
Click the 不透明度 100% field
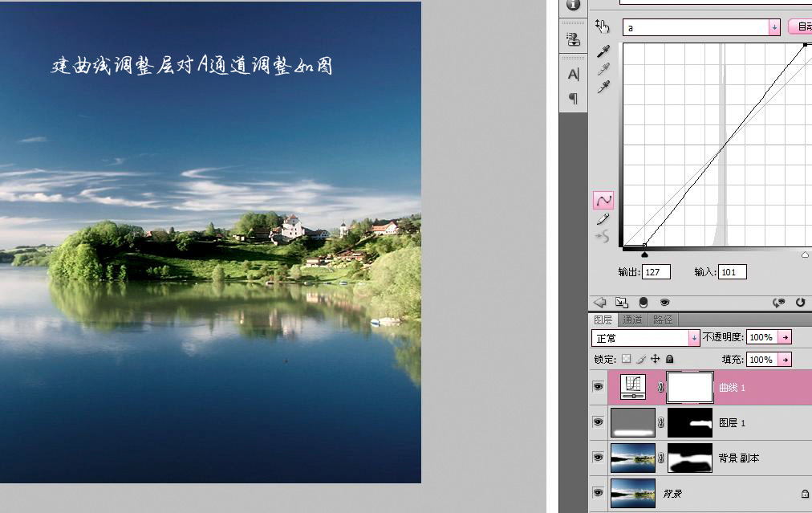click(762, 337)
